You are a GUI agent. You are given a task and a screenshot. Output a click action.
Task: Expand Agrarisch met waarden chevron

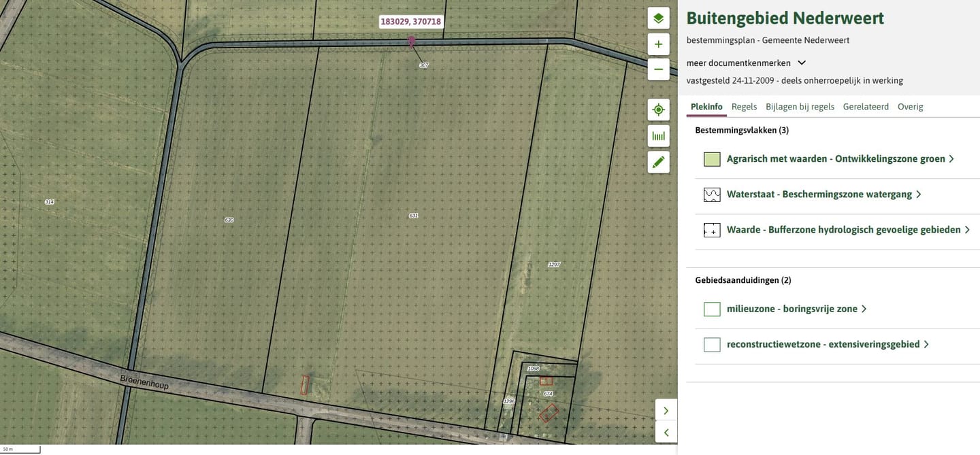click(x=951, y=159)
